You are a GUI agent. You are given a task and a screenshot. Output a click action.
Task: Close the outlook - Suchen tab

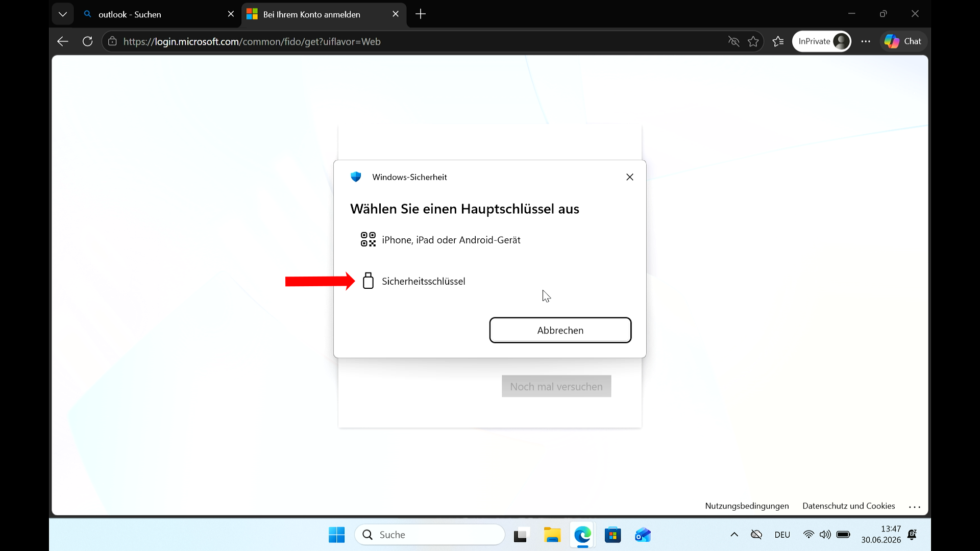pyautogui.click(x=231, y=14)
